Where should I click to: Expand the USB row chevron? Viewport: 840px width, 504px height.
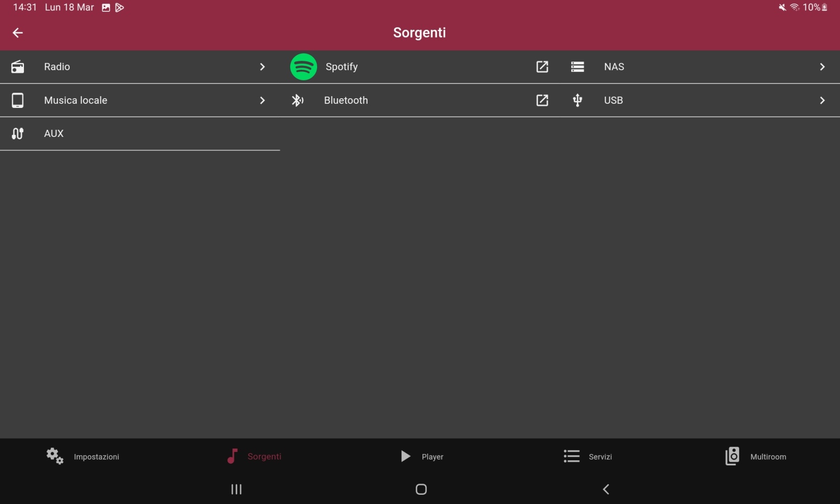click(822, 100)
